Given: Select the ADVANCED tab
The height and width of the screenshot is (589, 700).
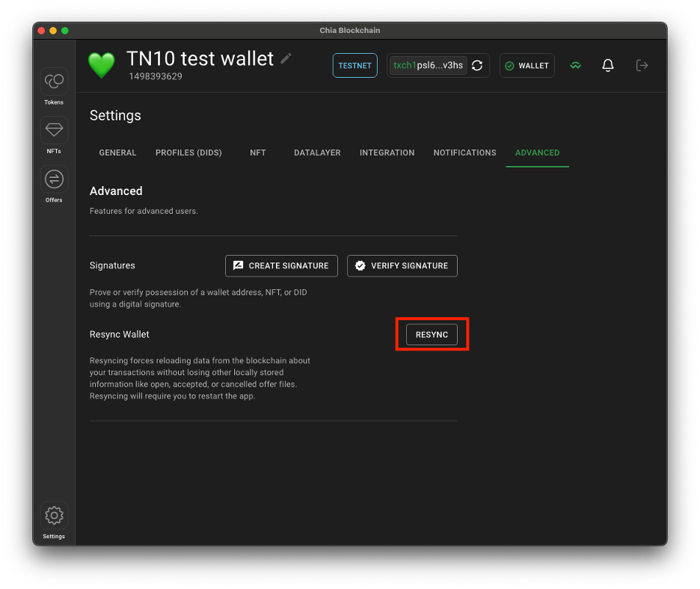Looking at the screenshot, I should (537, 152).
